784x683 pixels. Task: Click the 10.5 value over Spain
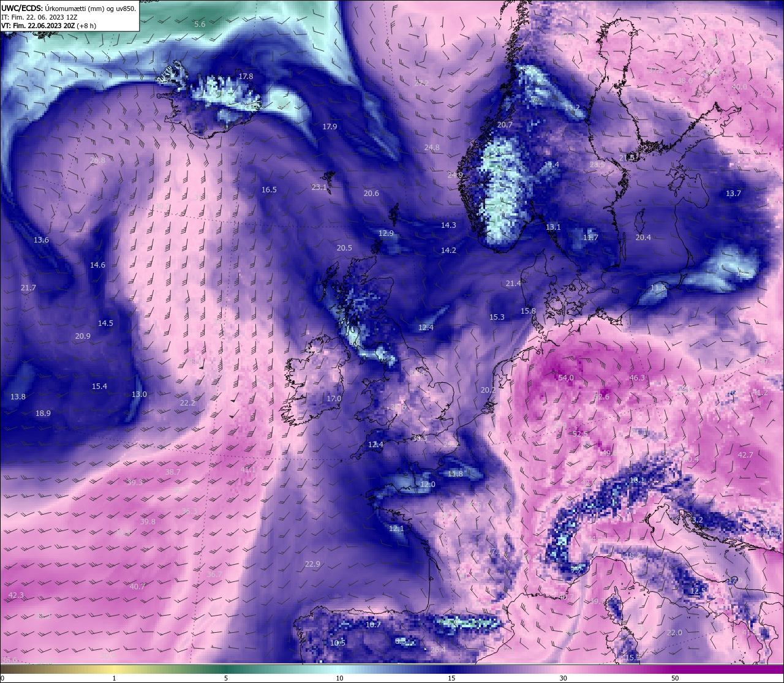tap(337, 643)
